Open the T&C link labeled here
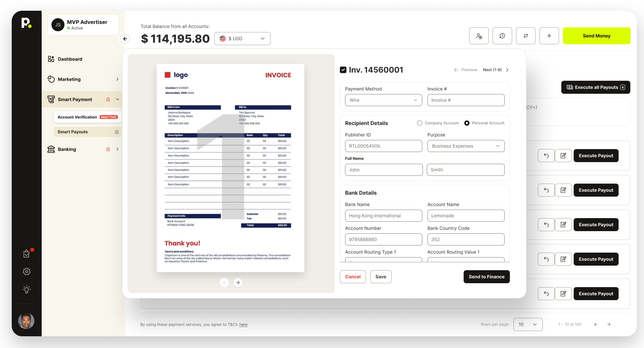This screenshot has width=644, height=348. click(x=243, y=325)
